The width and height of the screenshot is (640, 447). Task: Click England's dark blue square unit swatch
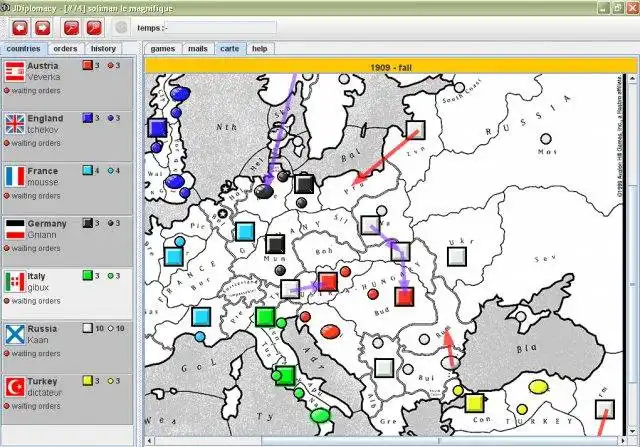point(88,118)
